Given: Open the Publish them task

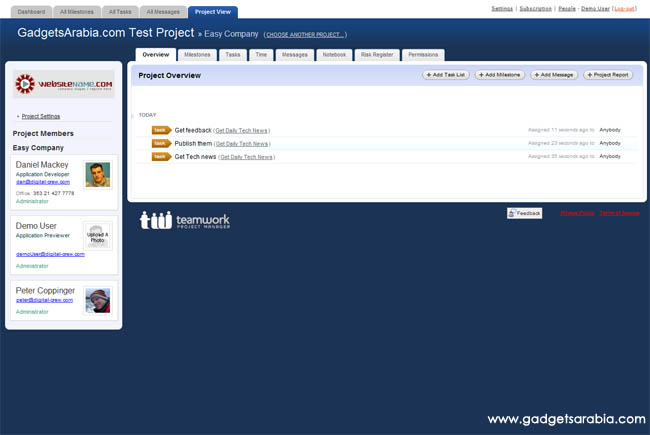Looking at the screenshot, I should (193, 143).
